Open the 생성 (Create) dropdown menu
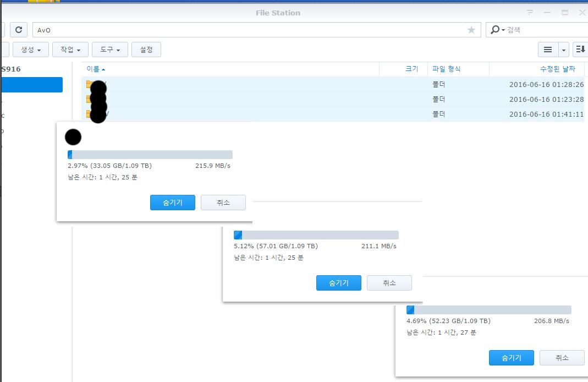This screenshot has width=588, height=382. pyautogui.click(x=31, y=50)
